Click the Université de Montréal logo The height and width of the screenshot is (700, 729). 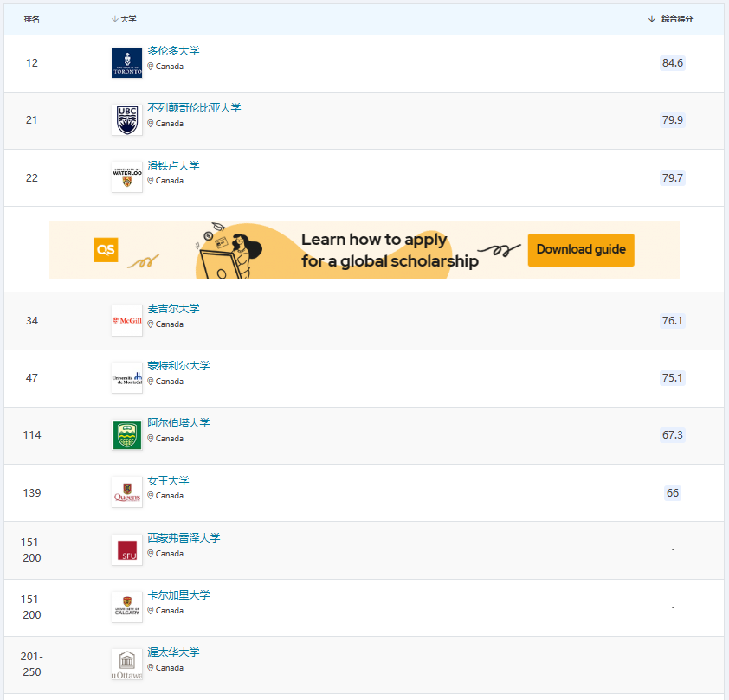127,377
